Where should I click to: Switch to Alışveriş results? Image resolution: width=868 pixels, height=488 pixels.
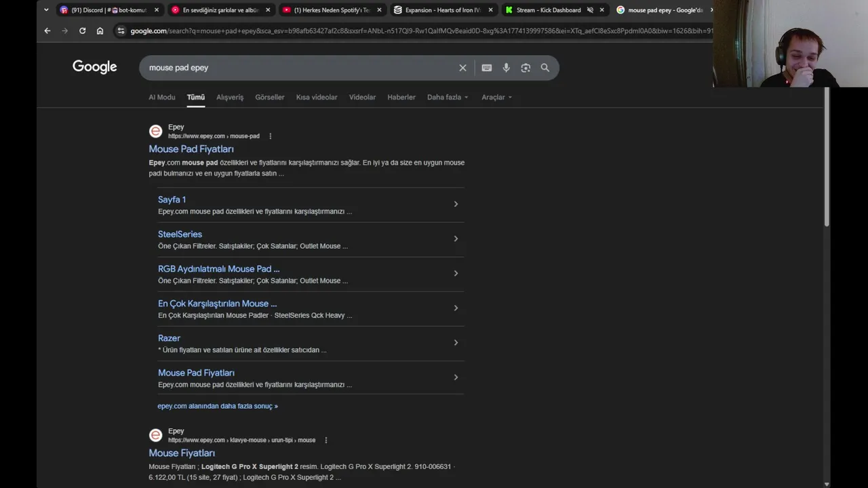[x=230, y=97]
